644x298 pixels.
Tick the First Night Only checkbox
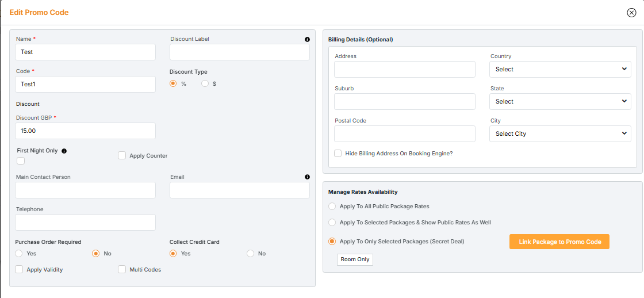pos(21,161)
